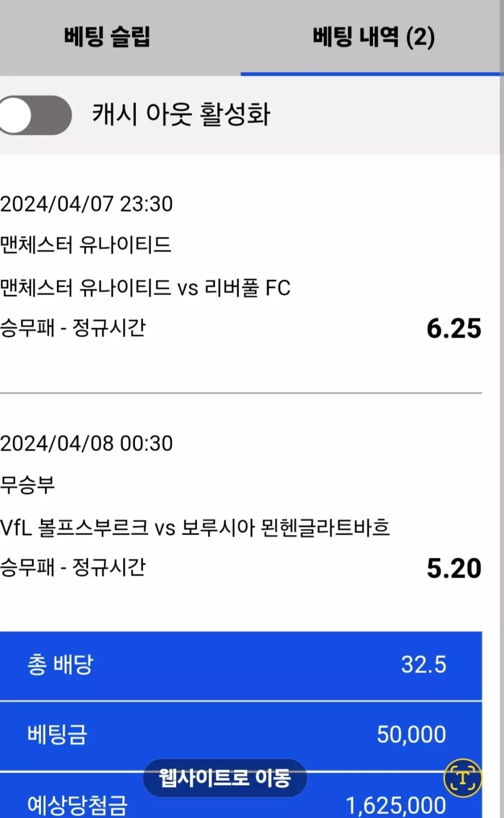Tap the yellow text-scan T icon
Viewport: 504px width, 818px height.
[x=462, y=777]
